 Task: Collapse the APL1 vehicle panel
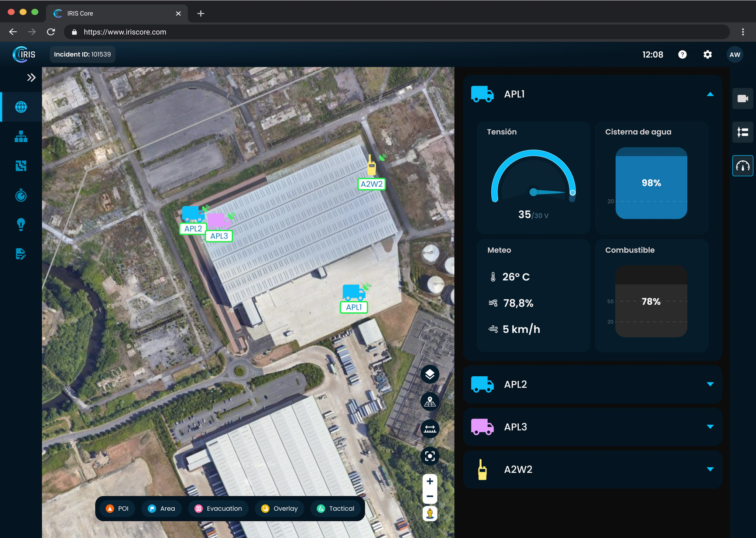point(710,95)
